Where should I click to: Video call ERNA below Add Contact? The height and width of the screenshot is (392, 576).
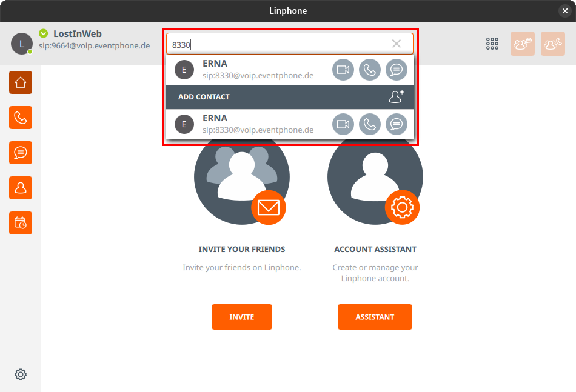pyautogui.click(x=343, y=124)
